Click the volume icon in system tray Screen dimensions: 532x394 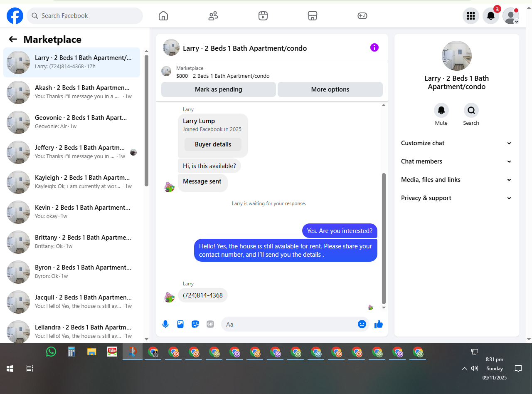(x=475, y=369)
